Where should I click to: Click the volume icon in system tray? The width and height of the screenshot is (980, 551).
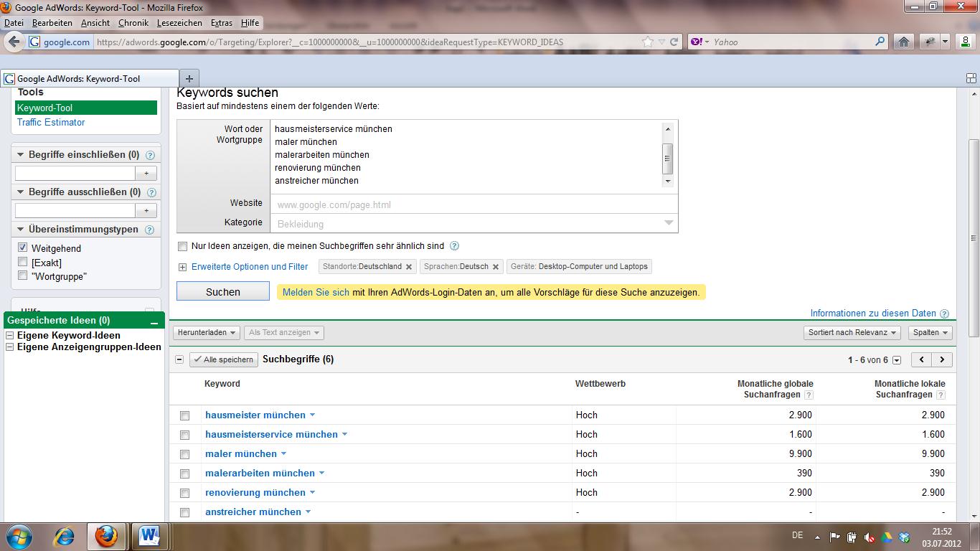tap(869, 537)
